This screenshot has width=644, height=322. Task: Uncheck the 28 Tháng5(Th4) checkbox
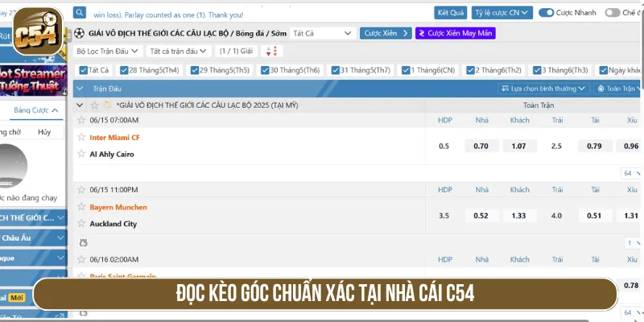pos(124,70)
